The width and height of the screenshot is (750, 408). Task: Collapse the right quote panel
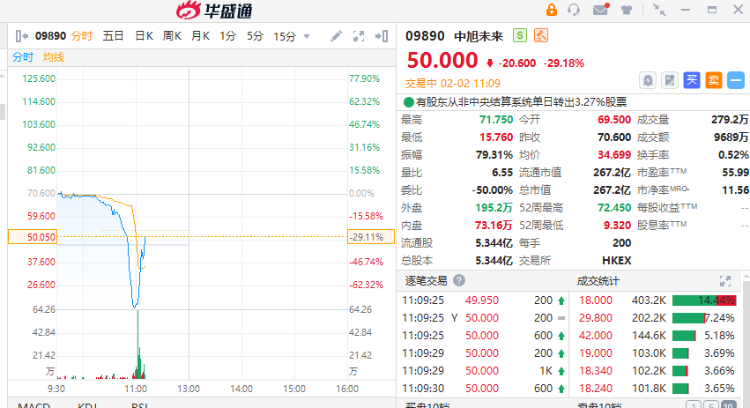(x=381, y=36)
